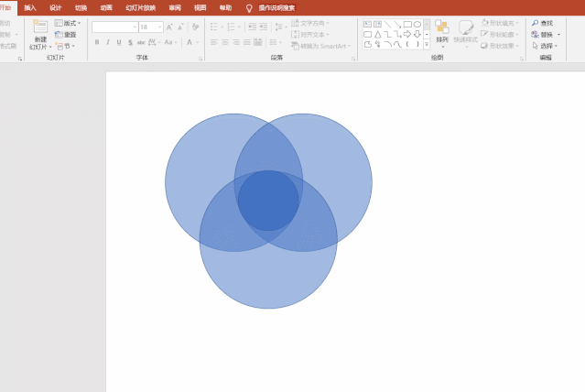Viewport: 585px width, 392px height.
Task: Select the oval shape in shapes gallery
Action: (417, 24)
